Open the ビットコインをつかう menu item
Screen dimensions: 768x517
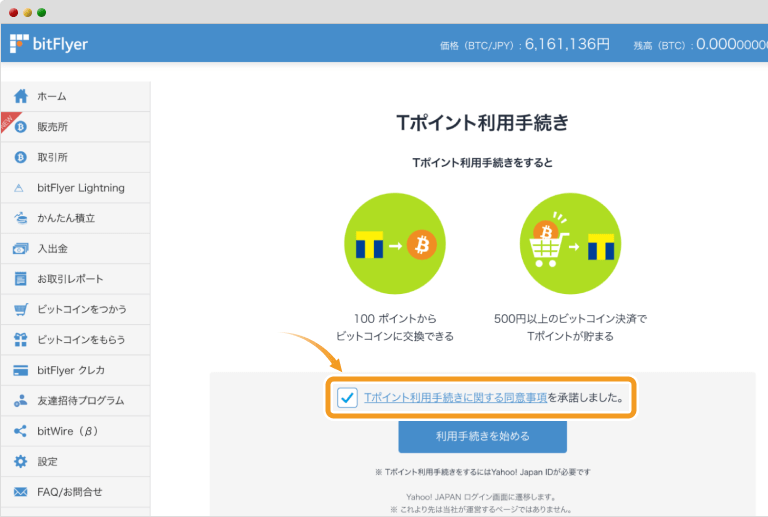tap(75, 309)
